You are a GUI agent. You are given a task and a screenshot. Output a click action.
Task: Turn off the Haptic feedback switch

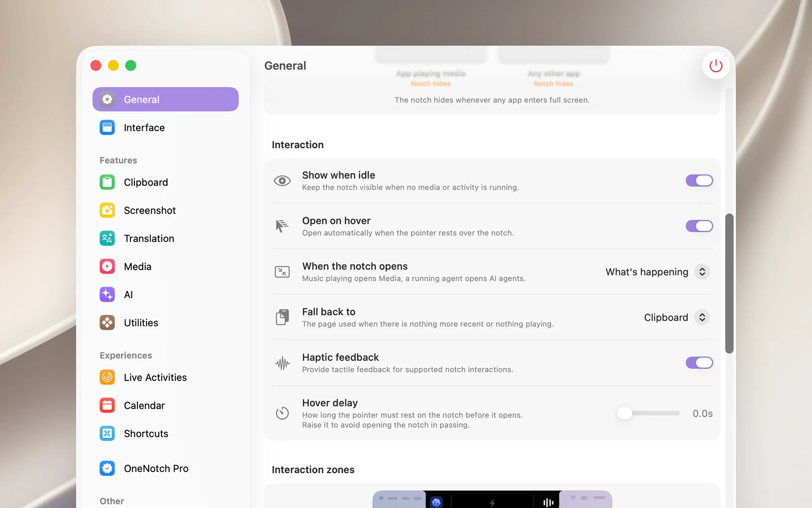tap(699, 363)
